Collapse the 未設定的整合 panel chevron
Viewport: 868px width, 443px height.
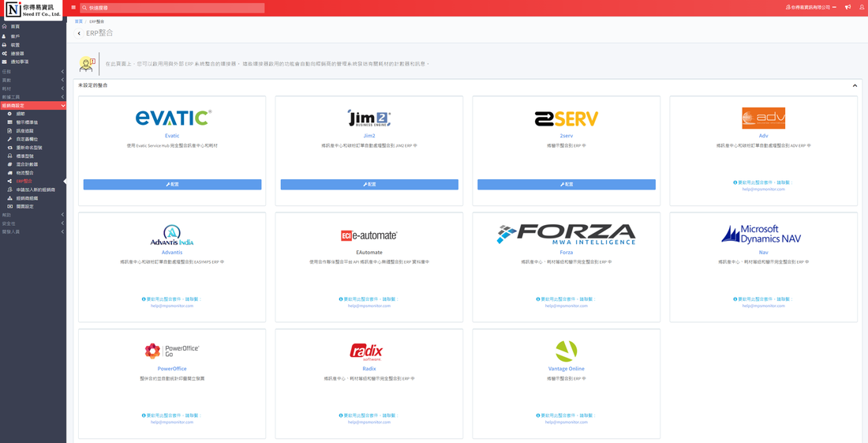(x=855, y=86)
